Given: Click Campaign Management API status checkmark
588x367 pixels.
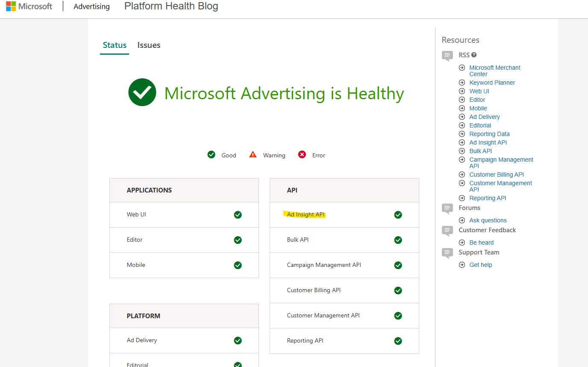Looking at the screenshot, I should pyautogui.click(x=398, y=265).
